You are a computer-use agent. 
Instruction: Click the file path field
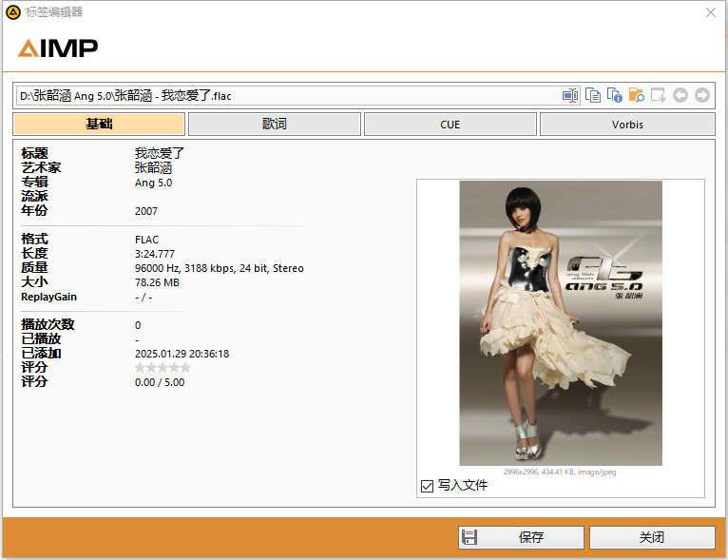tap(288, 96)
